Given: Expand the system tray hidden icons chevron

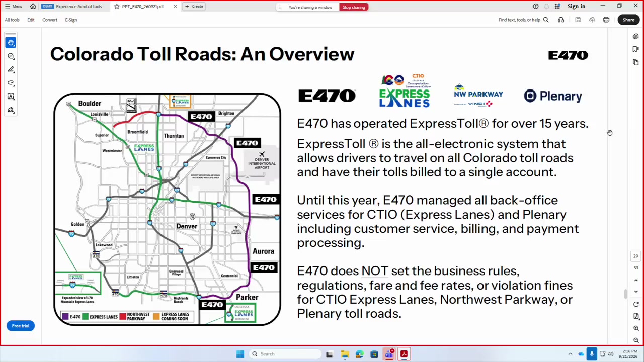Looking at the screenshot, I should click(570, 354).
